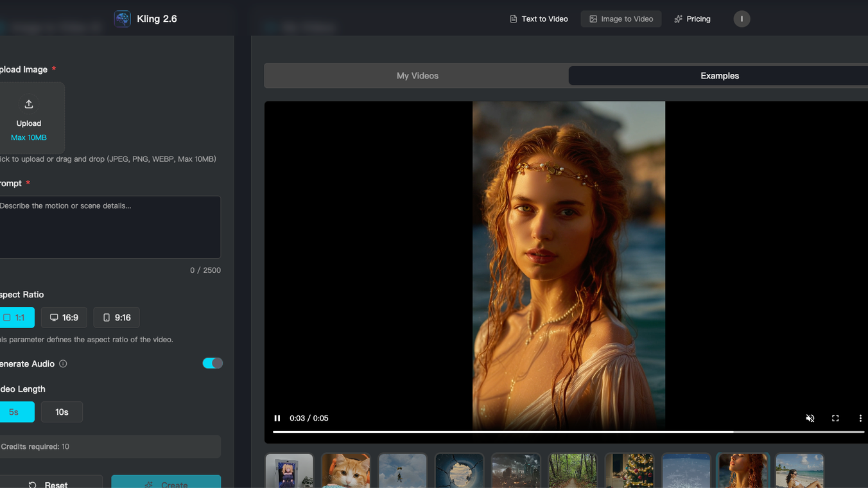The image size is (868, 488).
Task: Enter fullscreen mode on the video
Action: coord(835,418)
